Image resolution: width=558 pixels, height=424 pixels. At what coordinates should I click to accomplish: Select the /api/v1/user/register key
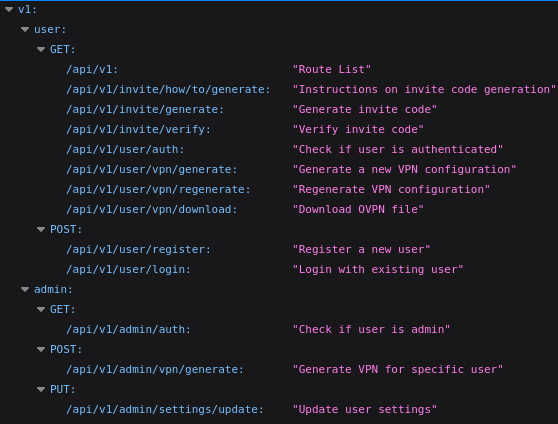click(138, 249)
